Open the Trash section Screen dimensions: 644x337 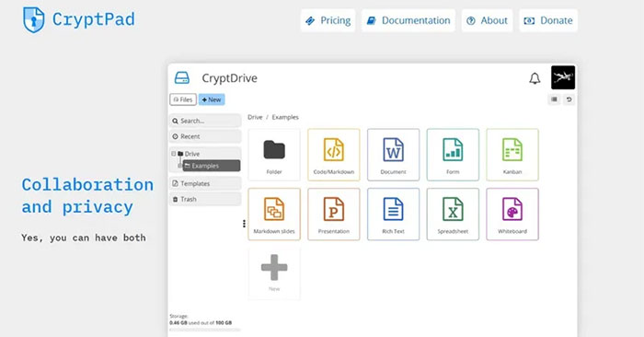(x=205, y=199)
